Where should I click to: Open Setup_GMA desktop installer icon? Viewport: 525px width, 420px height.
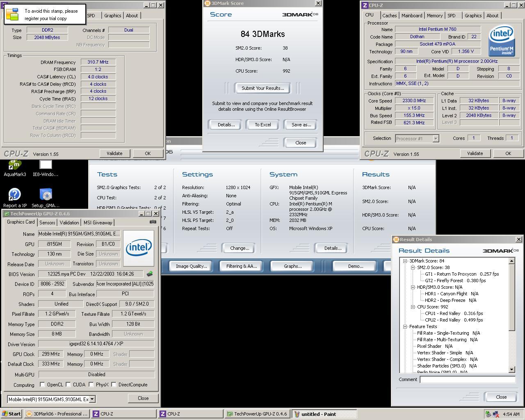(x=46, y=198)
